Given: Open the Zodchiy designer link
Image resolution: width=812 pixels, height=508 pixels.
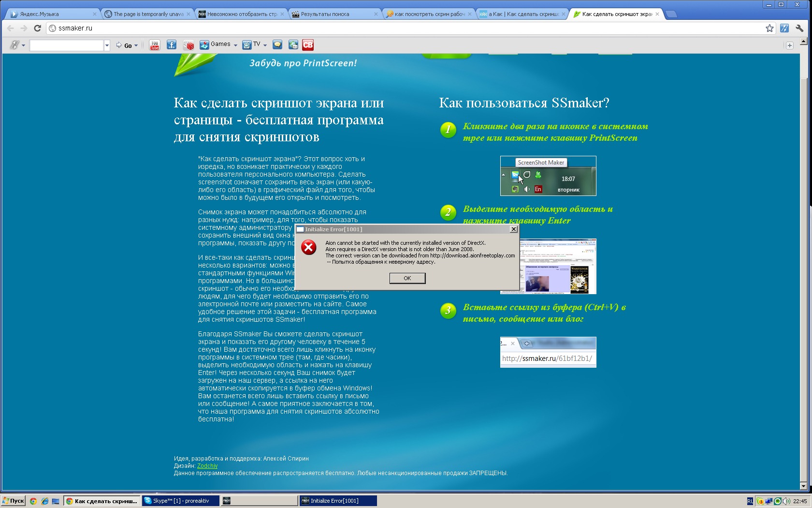Looking at the screenshot, I should 207,466.
